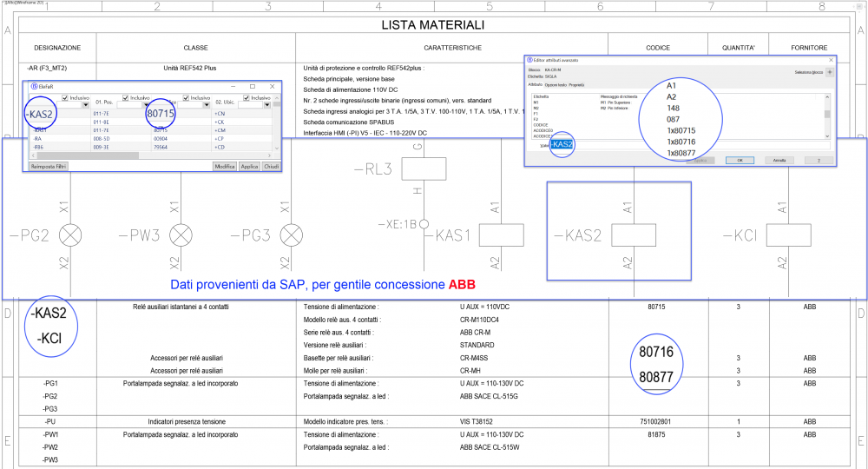Click the -PU designation cell
The image size is (868, 469).
50,421
